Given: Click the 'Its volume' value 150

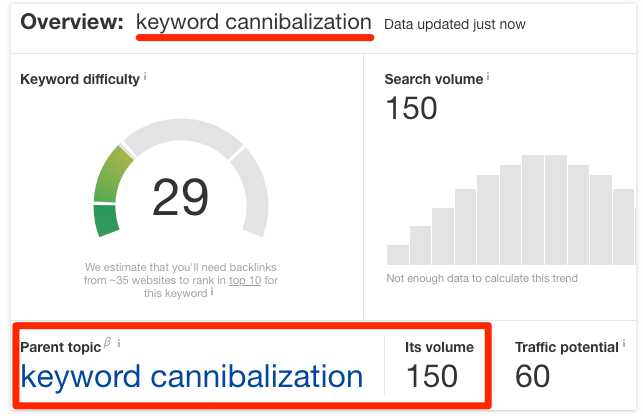Looking at the screenshot, I should [431, 376].
